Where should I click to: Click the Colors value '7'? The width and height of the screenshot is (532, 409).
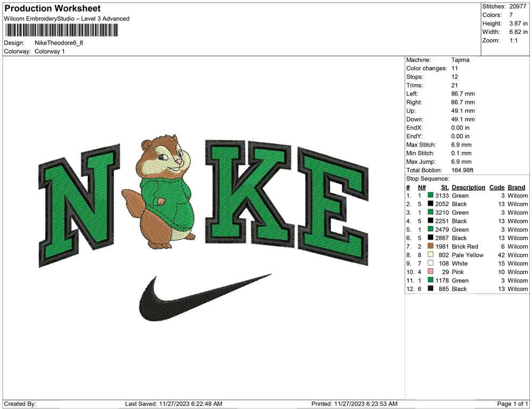pos(511,15)
